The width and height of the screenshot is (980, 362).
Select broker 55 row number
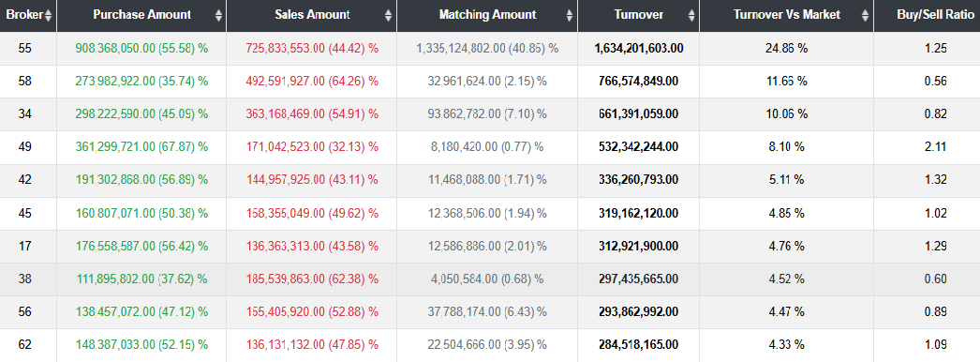coord(25,48)
